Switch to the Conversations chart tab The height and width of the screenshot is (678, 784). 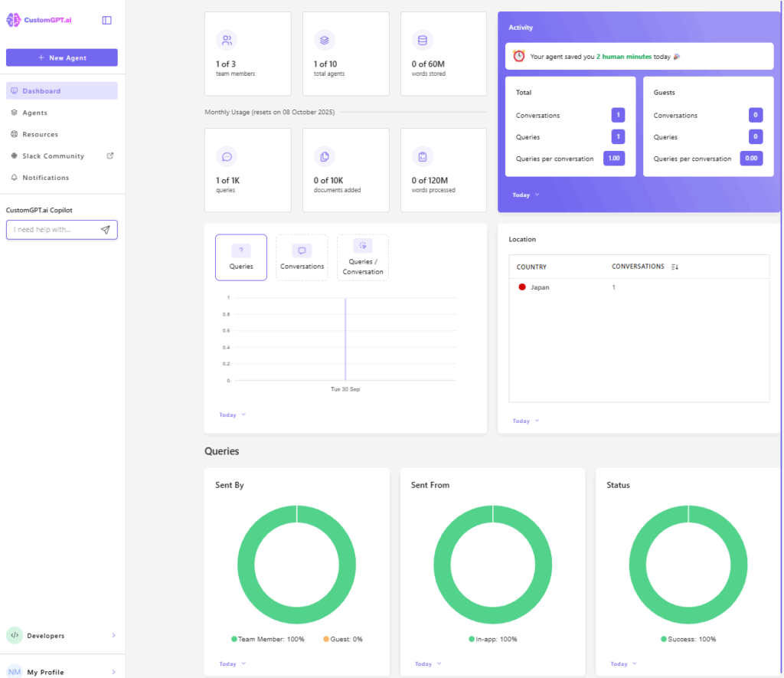[x=302, y=257]
